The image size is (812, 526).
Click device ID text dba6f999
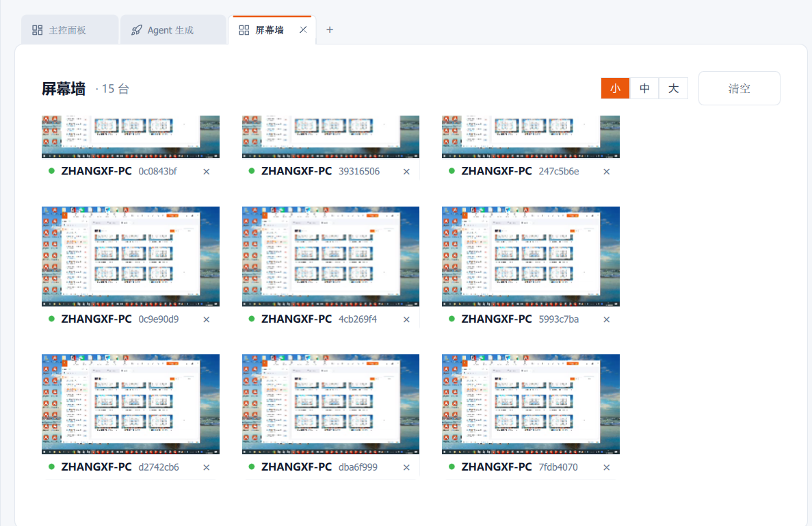[358, 467]
